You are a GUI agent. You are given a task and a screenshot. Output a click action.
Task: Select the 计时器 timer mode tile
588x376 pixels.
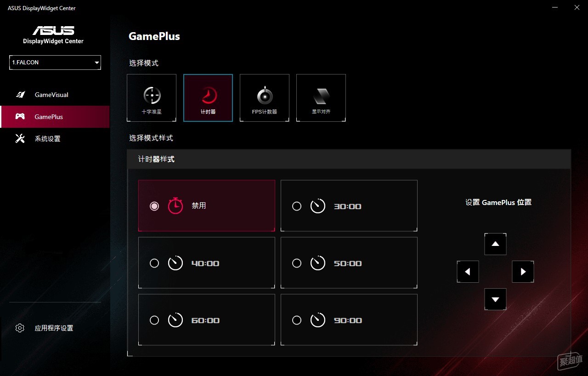(208, 98)
